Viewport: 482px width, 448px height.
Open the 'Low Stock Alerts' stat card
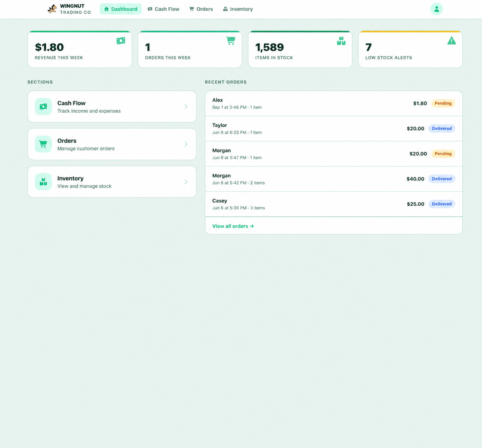coord(410,49)
